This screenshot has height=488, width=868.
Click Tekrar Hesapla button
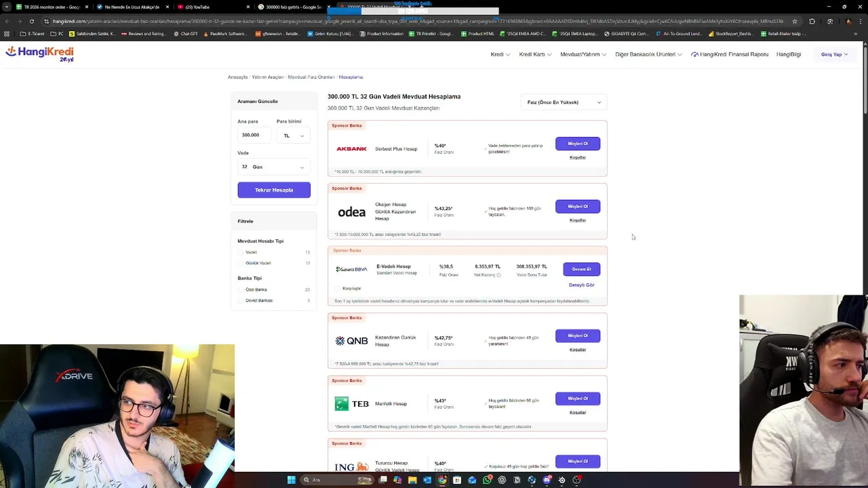274,190
